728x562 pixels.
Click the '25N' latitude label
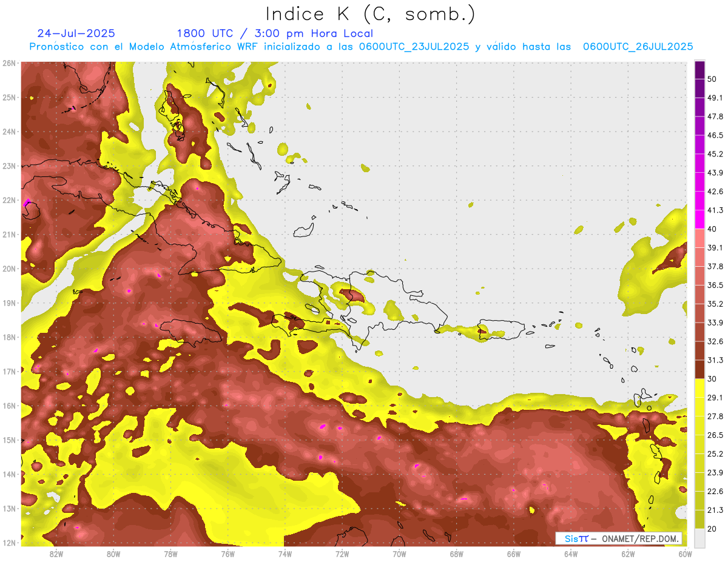coord(8,97)
